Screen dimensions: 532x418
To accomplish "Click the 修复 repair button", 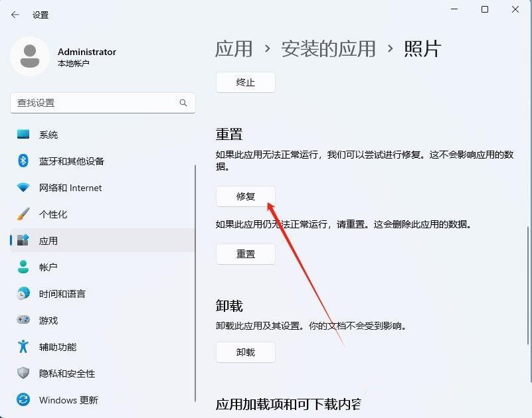I will point(246,196).
